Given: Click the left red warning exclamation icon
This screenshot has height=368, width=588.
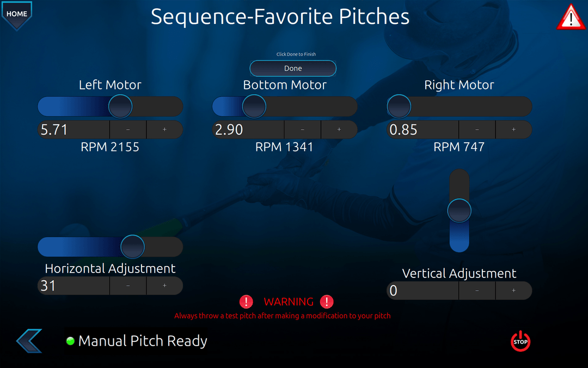Looking at the screenshot, I should [x=246, y=301].
